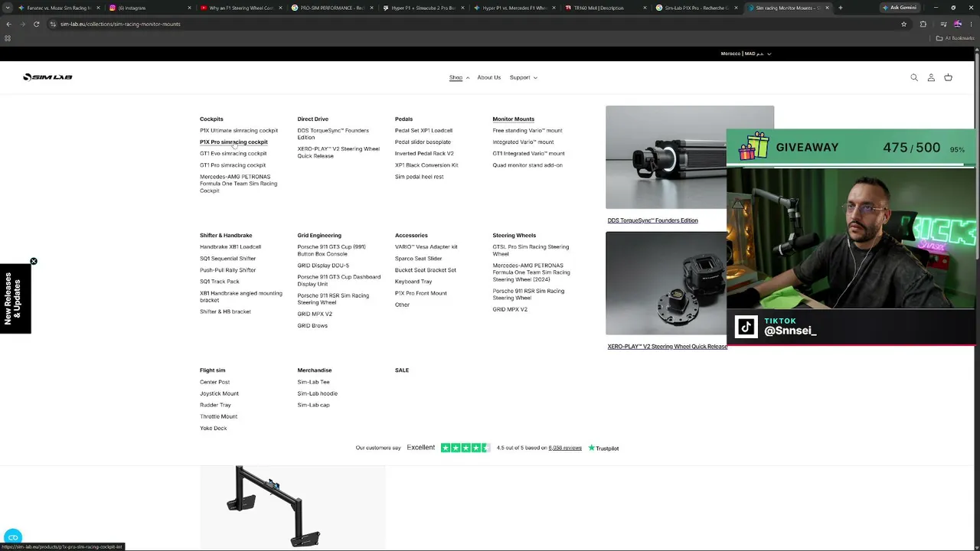Screen dimensions: 980x551
Task: Switch to the TR160 Mk4 Description tab
Action: (605, 8)
